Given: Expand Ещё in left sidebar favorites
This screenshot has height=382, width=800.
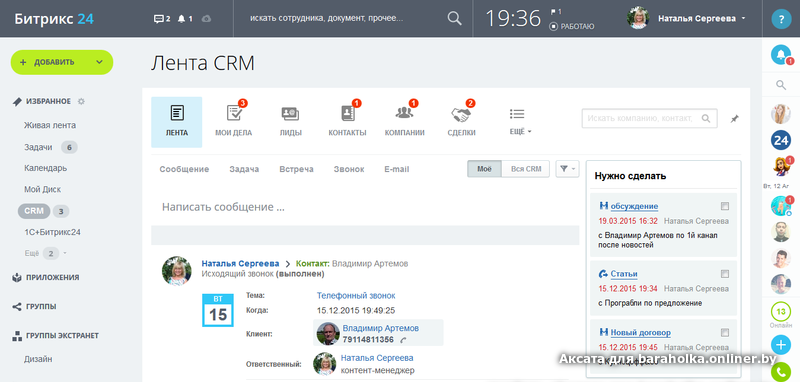Looking at the screenshot, I should [46, 253].
